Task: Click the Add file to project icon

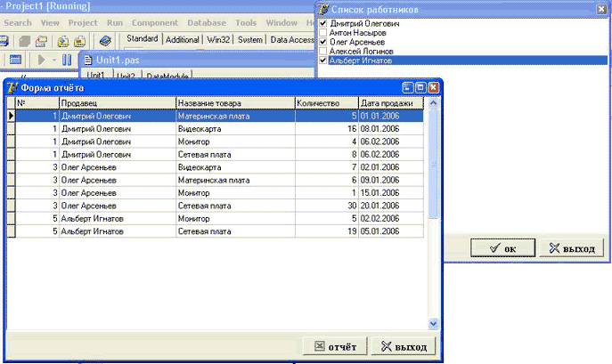Action: [x=64, y=41]
